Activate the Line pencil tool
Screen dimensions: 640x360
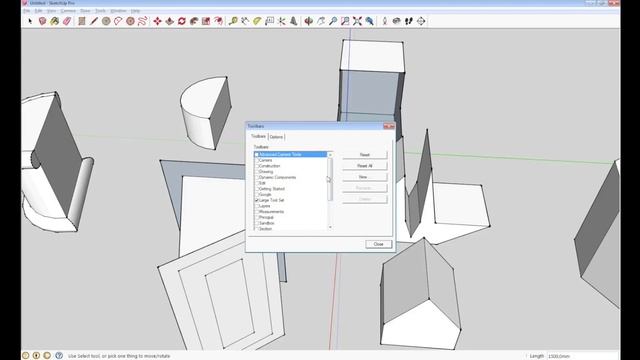pos(94,21)
